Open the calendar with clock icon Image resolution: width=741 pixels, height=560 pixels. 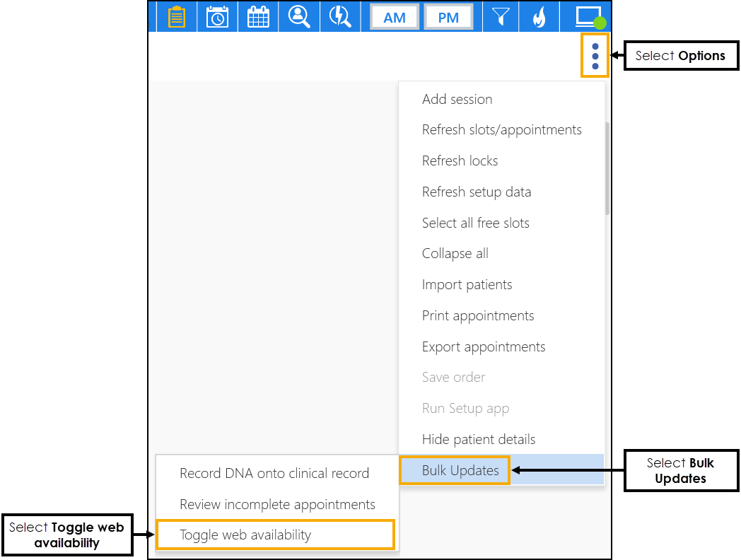(217, 17)
